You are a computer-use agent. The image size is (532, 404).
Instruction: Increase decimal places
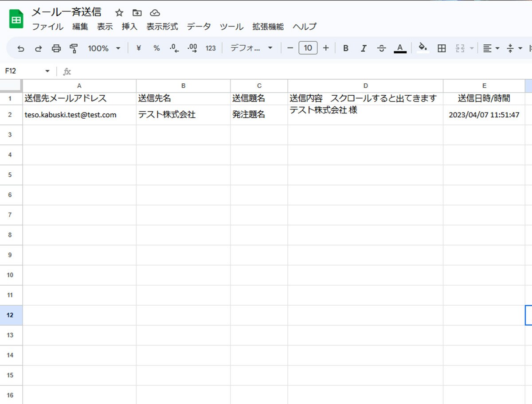[x=192, y=48]
